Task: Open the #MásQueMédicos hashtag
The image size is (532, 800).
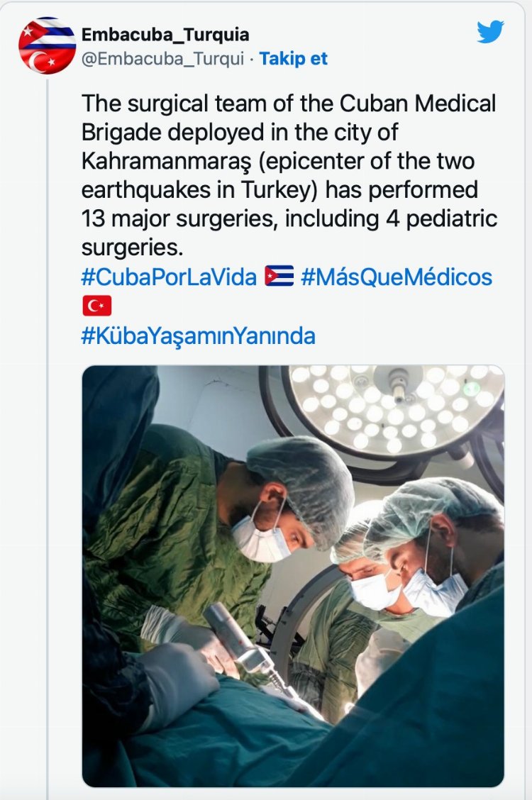Action: point(397,277)
